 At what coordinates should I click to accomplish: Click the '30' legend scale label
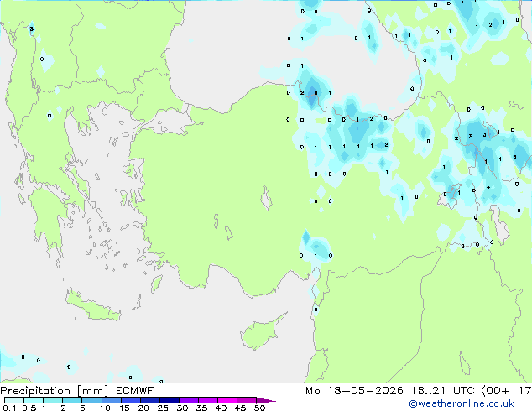[182, 408]
